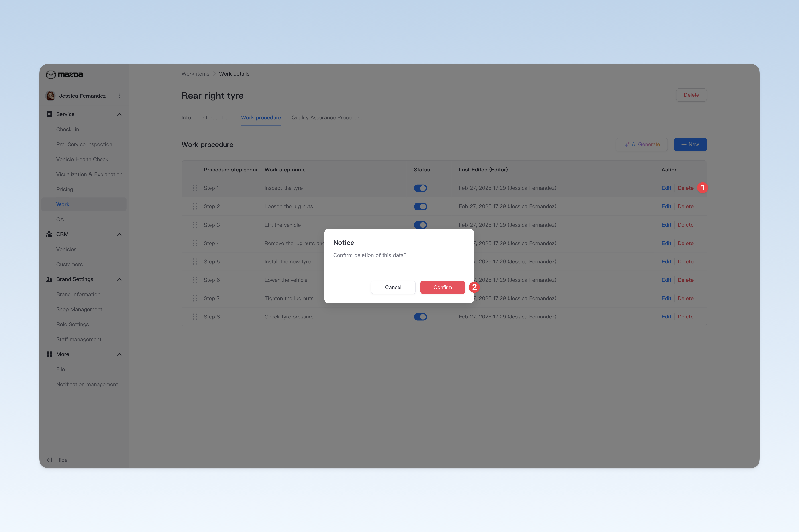Add a New work procedure step

690,144
